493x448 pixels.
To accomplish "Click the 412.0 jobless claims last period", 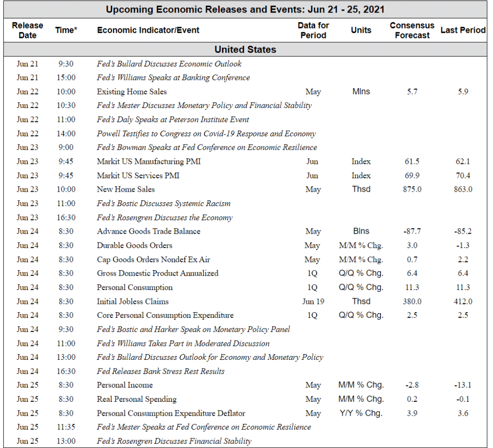I will point(463,302).
